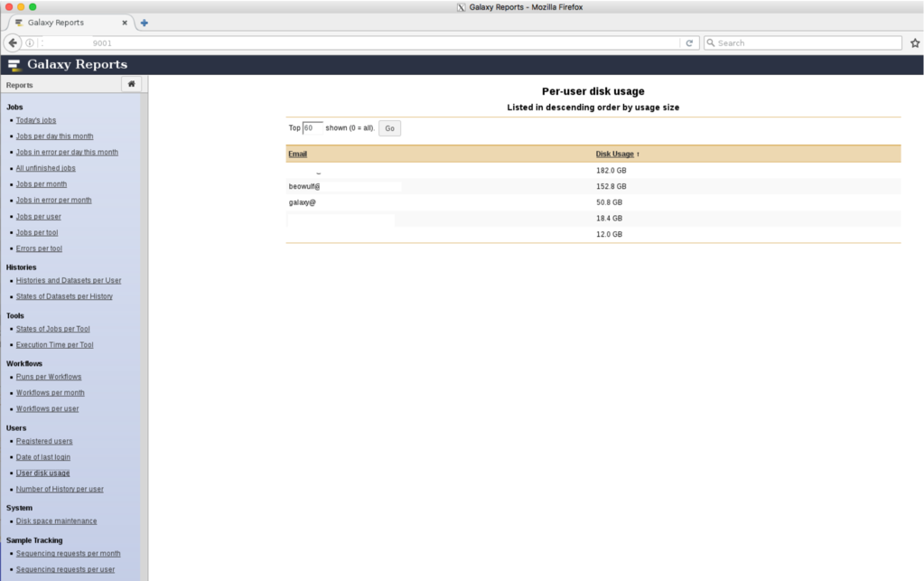The image size is (924, 581).
Task: Open Date of last login report
Action: [43, 456]
